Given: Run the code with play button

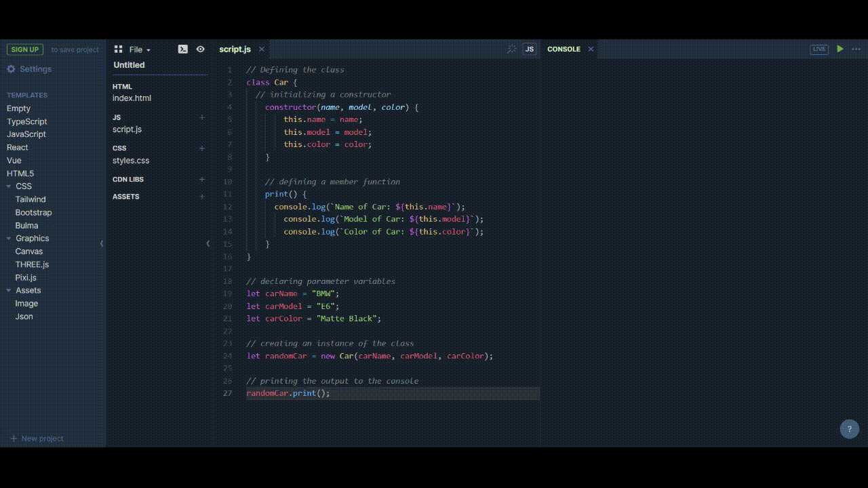Looking at the screenshot, I should (x=840, y=49).
